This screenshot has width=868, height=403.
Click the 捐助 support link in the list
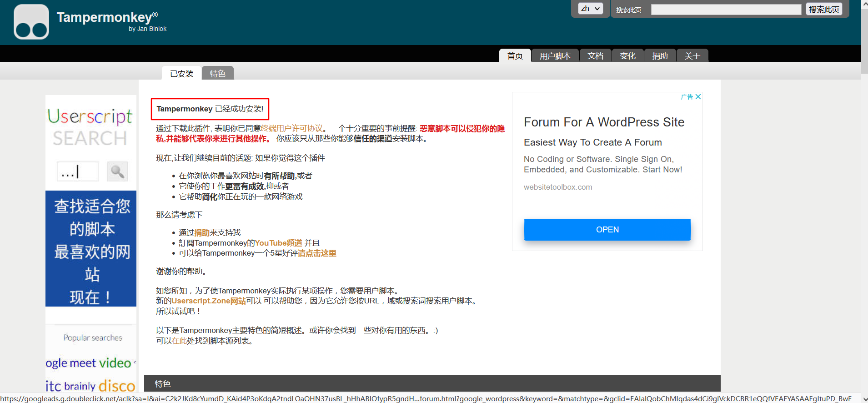pos(202,232)
